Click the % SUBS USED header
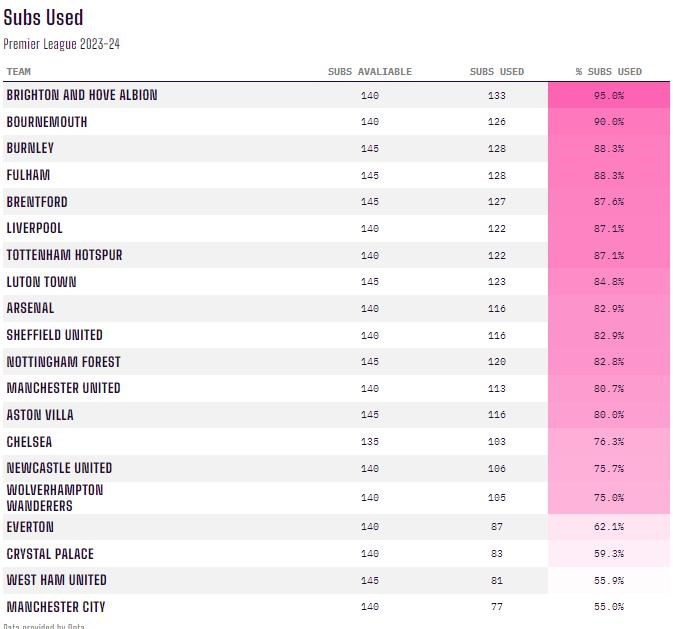Screen dimensions: 673x629 (x=608, y=72)
